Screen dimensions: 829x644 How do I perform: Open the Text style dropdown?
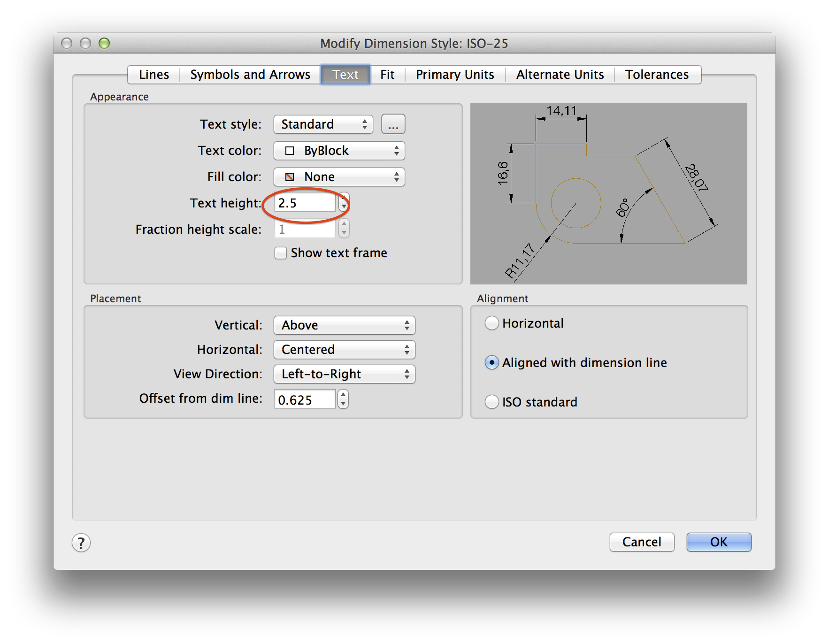(x=323, y=124)
